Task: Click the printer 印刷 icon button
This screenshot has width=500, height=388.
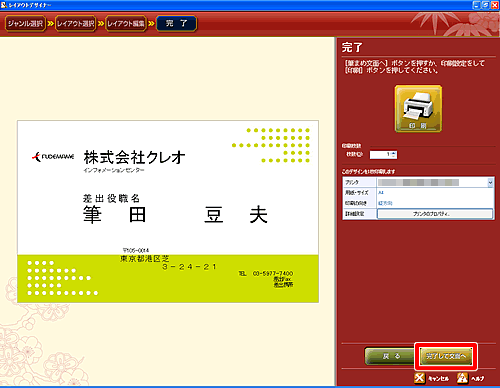Action: pyautogui.click(x=418, y=109)
